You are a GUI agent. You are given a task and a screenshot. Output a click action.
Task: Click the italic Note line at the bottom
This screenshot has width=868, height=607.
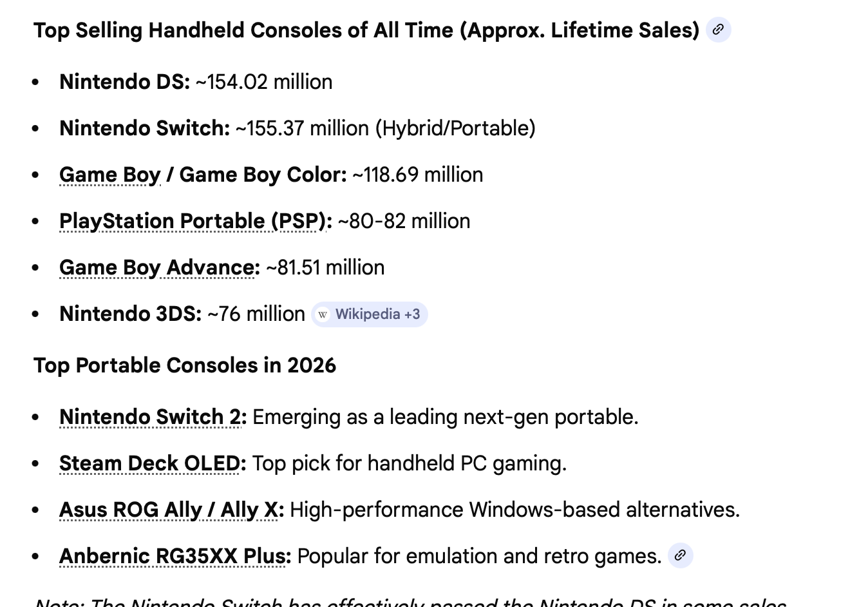[x=410, y=602]
